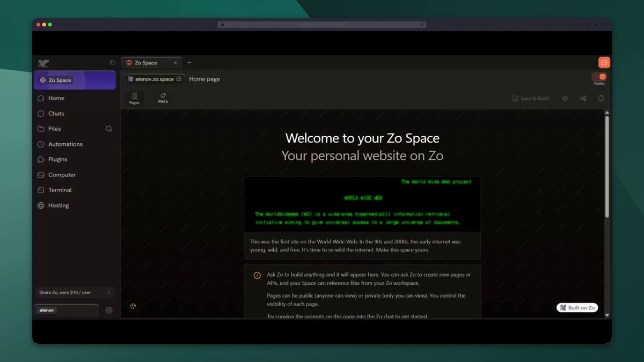This screenshot has height=362, width=644.
Task: Click the info icon in the tip box
Action: [257, 275]
